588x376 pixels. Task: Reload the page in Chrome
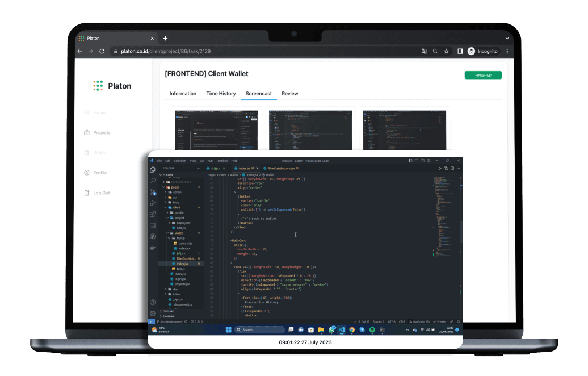click(x=102, y=51)
